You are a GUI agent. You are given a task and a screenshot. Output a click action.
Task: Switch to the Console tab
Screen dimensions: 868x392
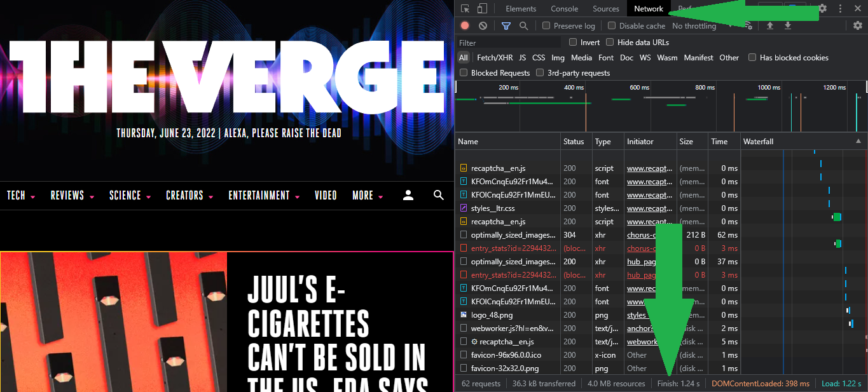565,9
